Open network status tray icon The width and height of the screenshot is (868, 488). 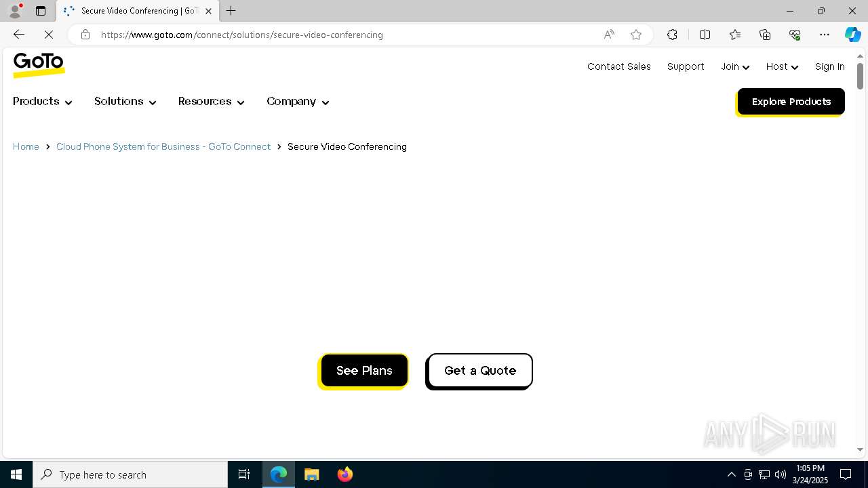click(x=764, y=474)
